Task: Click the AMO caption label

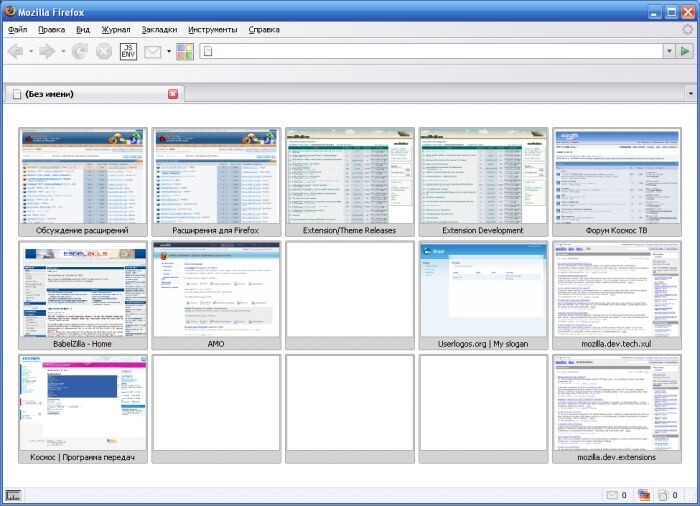Action: tap(216, 344)
